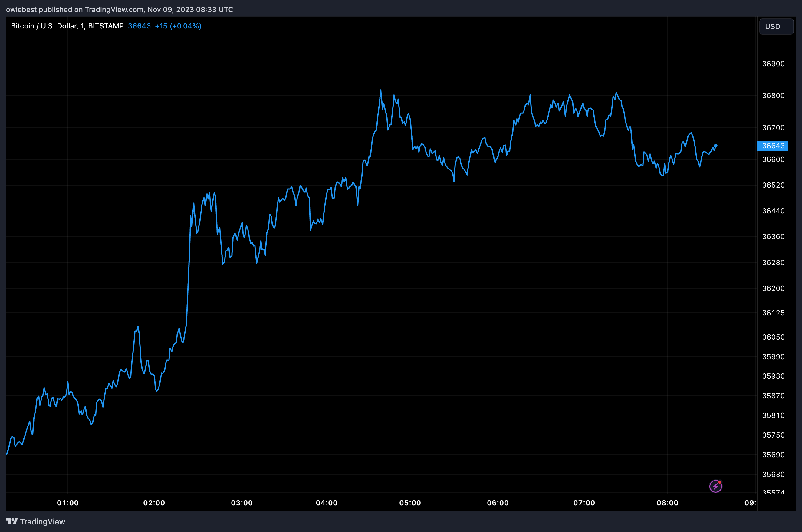
Task: Click the 36700 price axis label
Action: point(773,128)
